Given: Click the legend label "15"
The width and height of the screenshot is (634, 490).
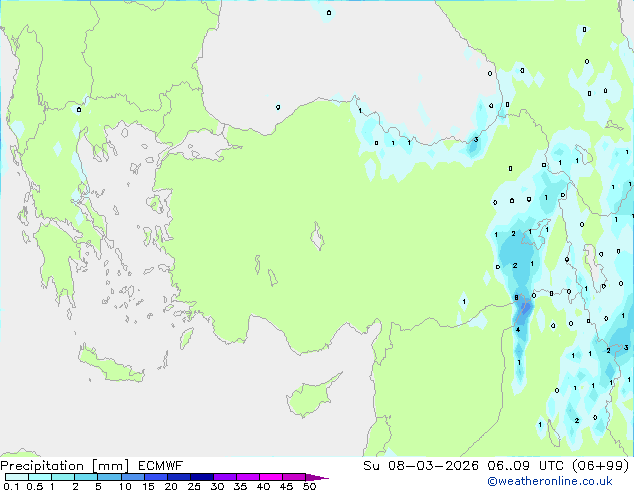Looking at the screenshot, I should tap(148, 486).
